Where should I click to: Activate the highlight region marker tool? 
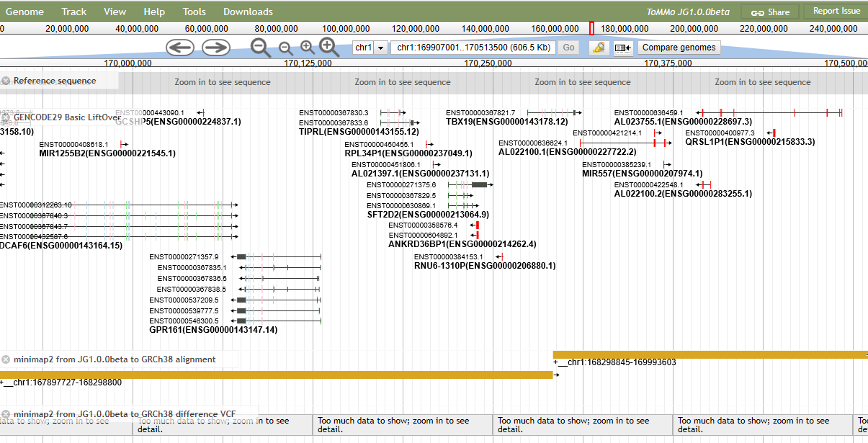(x=598, y=48)
